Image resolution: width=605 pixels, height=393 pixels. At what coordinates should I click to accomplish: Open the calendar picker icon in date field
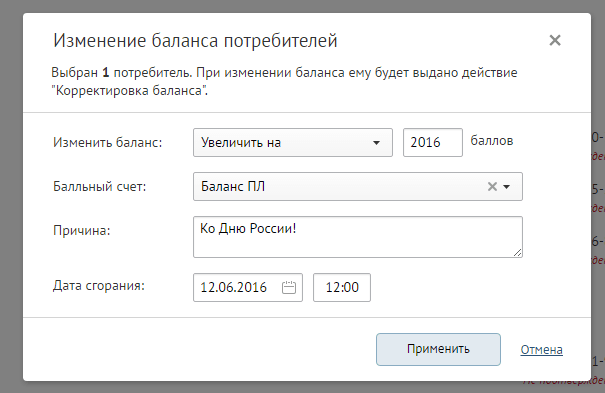(289, 287)
